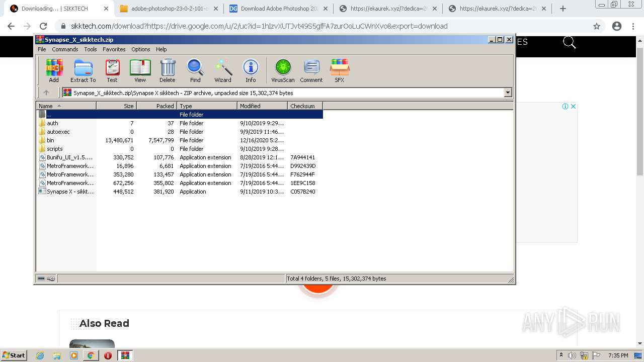Launch the Wizard tool
Screen dimensions: 644x362
(x=223, y=70)
